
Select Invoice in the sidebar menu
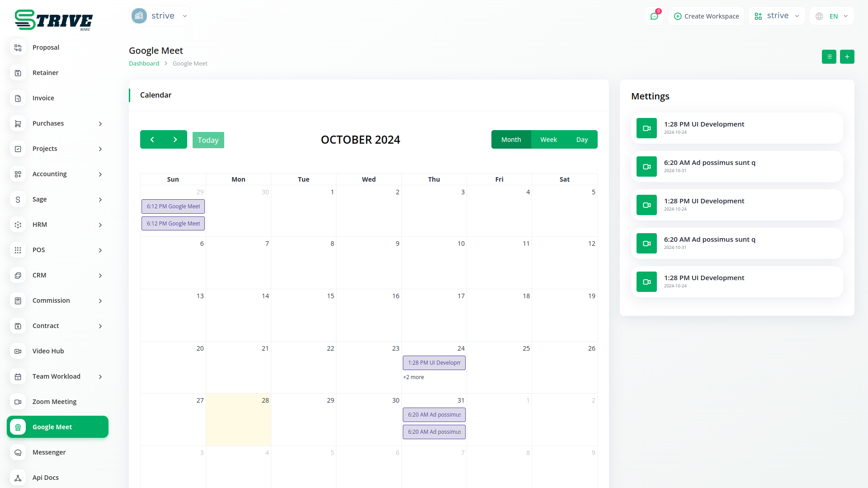43,98
